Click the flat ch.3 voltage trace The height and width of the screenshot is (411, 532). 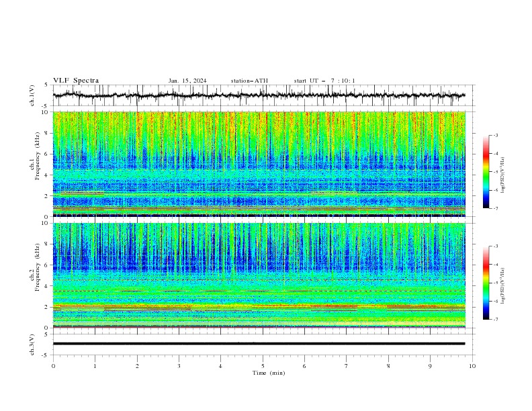point(259,344)
